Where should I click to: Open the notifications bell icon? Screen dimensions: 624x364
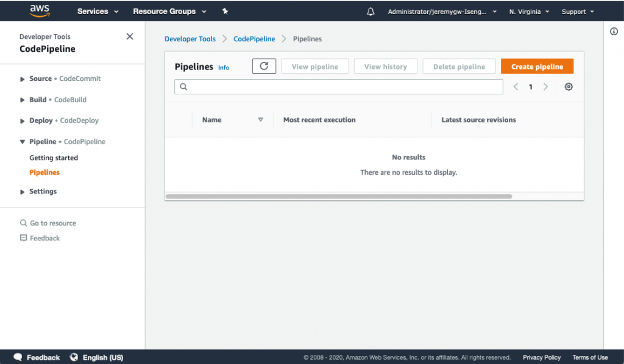pyautogui.click(x=370, y=12)
